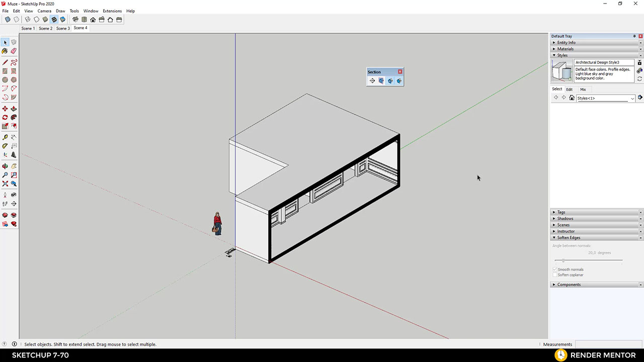Toggle Display Section Planes visibility
Viewport: 644px width, 362px height.
[x=381, y=80]
